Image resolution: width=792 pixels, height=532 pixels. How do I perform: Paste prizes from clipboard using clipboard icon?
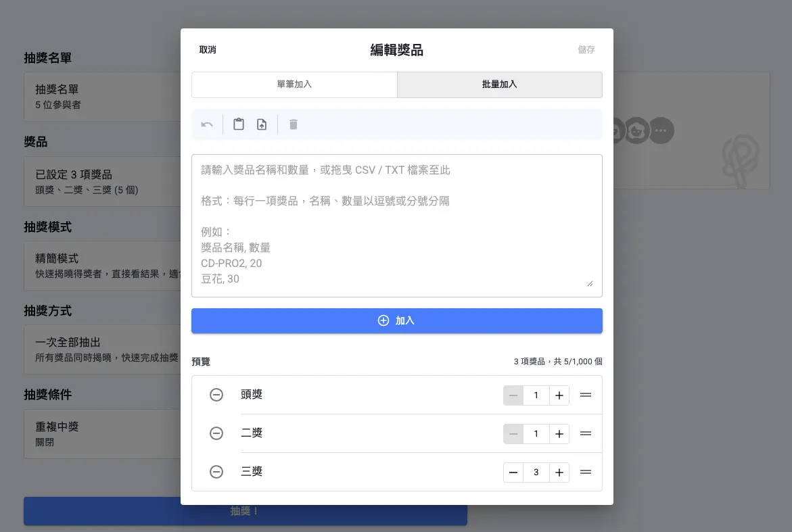point(238,124)
